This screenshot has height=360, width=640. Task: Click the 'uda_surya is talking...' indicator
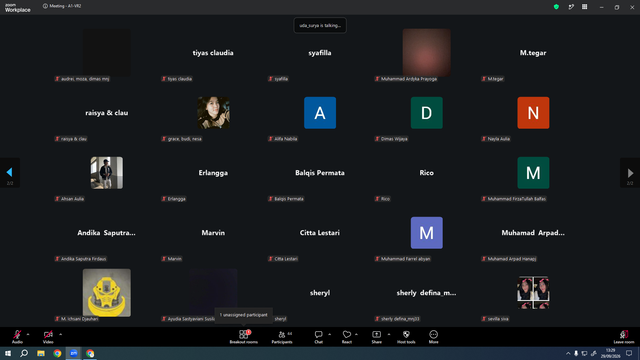(x=320, y=25)
